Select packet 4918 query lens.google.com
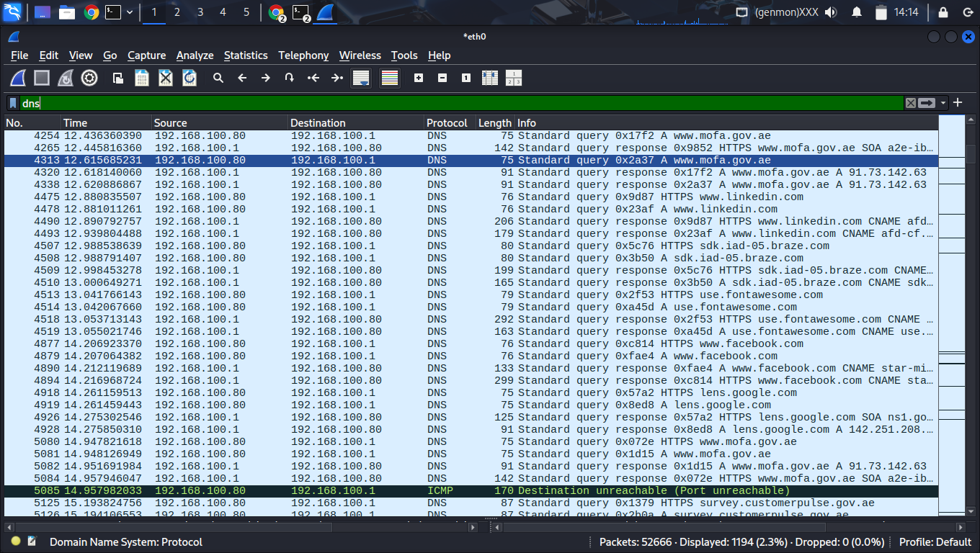The width and height of the screenshot is (980, 553). coord(471,393)
